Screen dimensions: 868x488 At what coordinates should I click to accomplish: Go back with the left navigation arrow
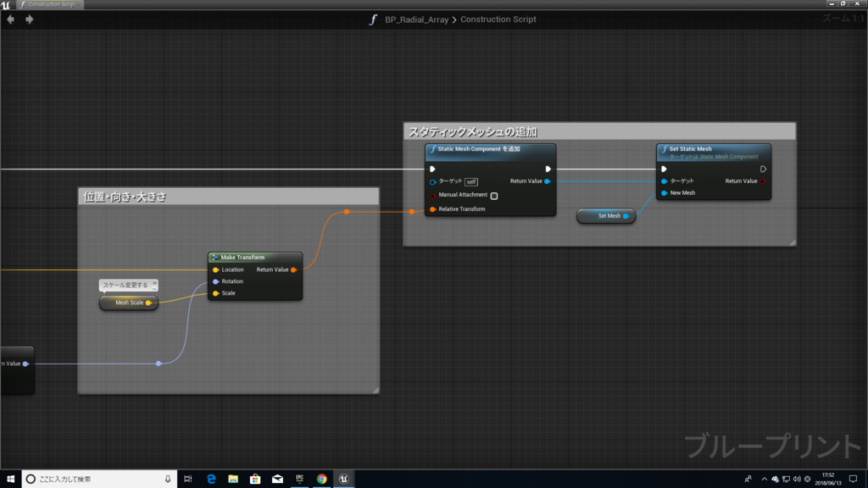tap(10, 19)
